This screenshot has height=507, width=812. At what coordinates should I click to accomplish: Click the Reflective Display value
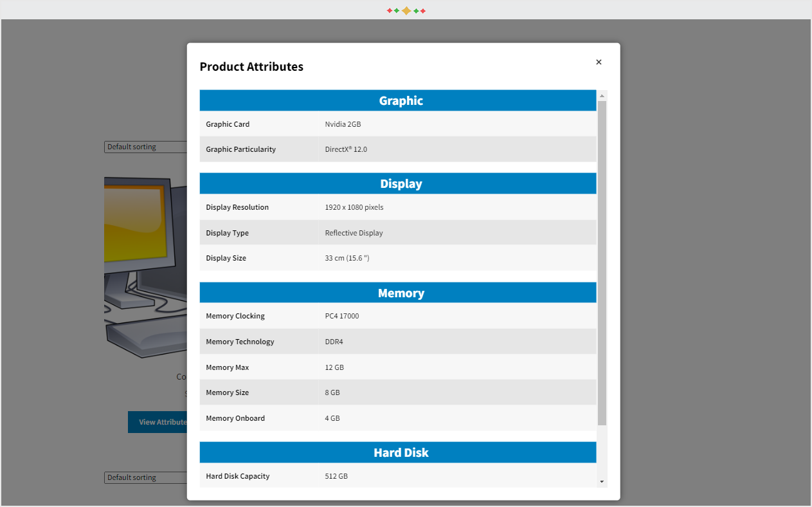(x=353, y=232)
